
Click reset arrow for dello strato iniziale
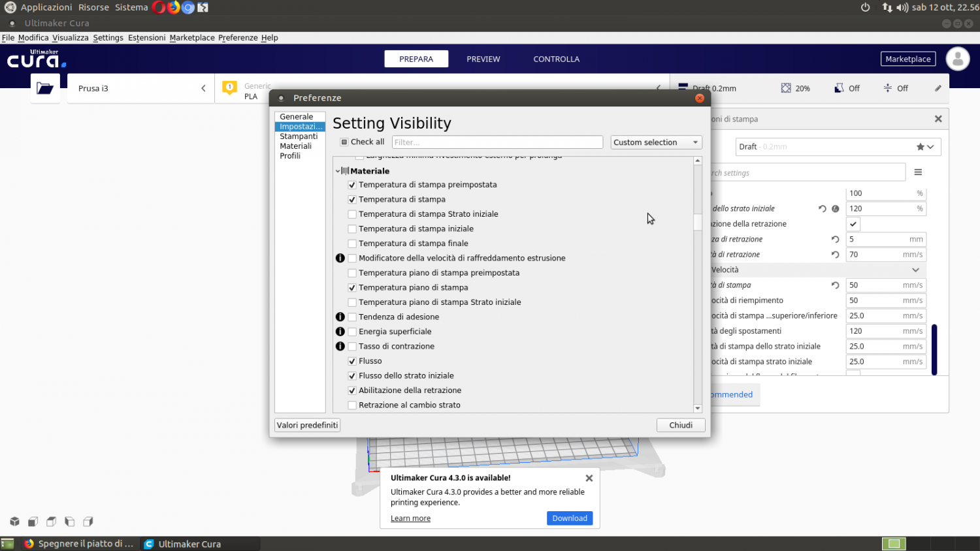click(822, 209)
